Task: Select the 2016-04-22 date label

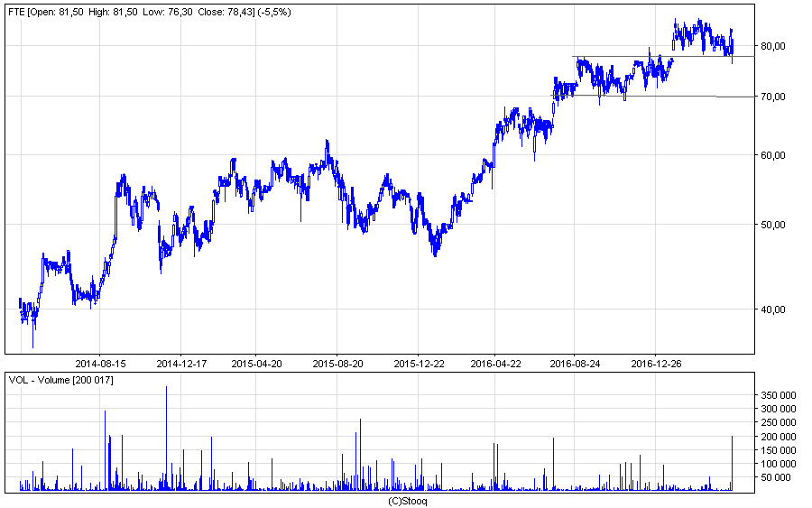Action: 495,364
